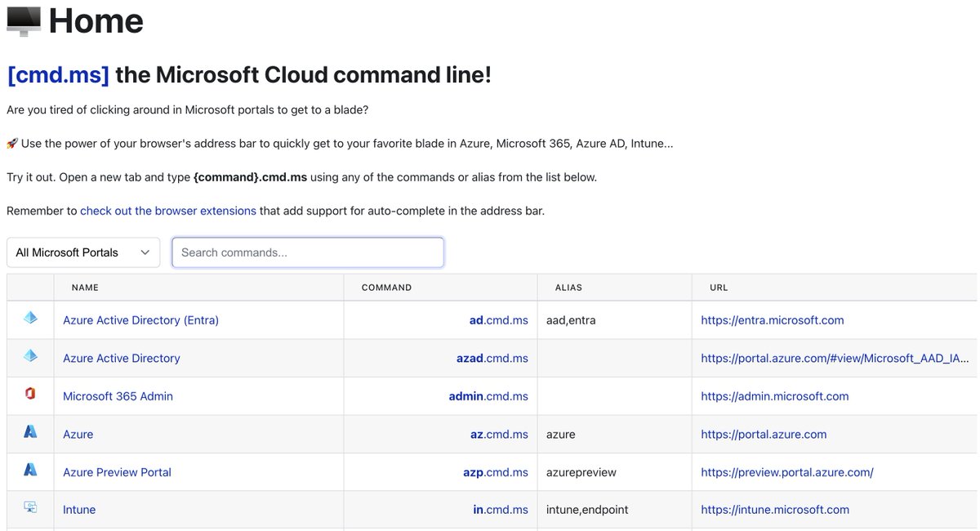Click the computer monitor icon beside Home
Image resolution: width=980 pixels, height=531 pixels.
24,22
